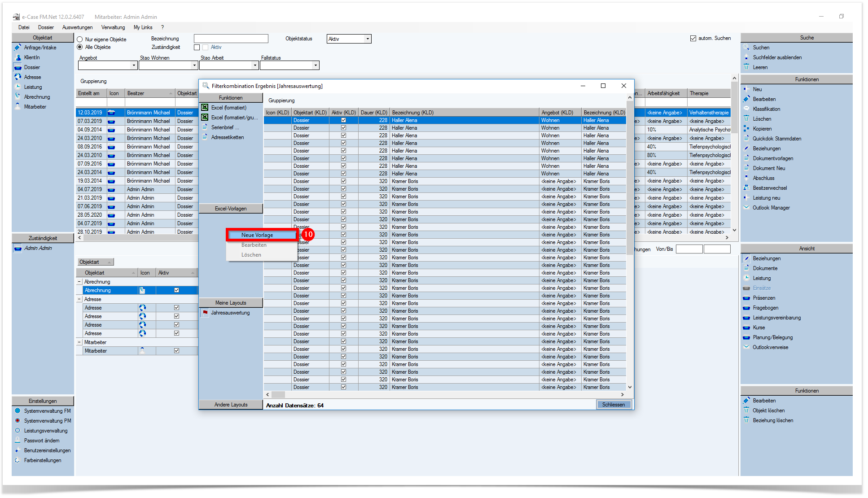Image resolution: width=868 pixels, height=498 pixels.
Task: Click Löschen trash icon in Funktionen
Action: (x=746, y=118)
